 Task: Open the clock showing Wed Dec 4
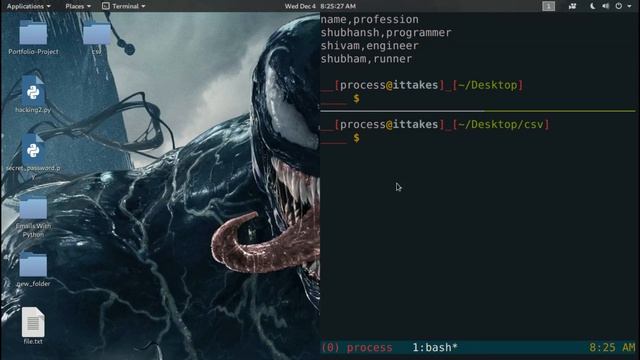pos(320,6)
